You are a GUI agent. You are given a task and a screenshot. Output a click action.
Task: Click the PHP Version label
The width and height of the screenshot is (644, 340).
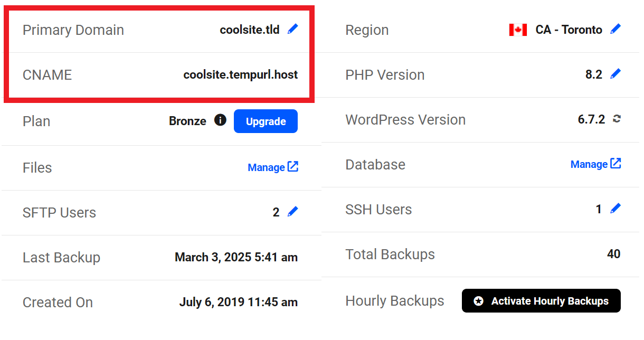pyautogui.click(x=385, y=75)
